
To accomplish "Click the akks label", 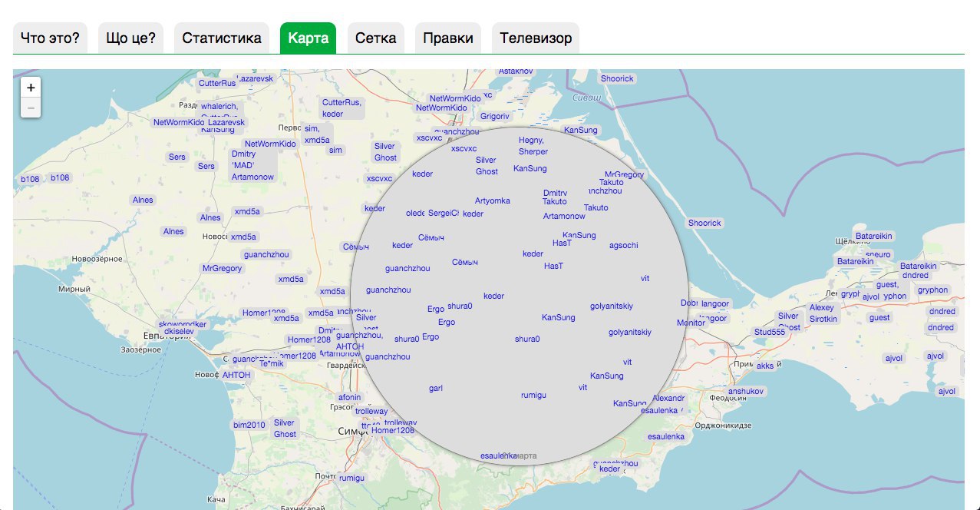I will [x=765, y=366].
